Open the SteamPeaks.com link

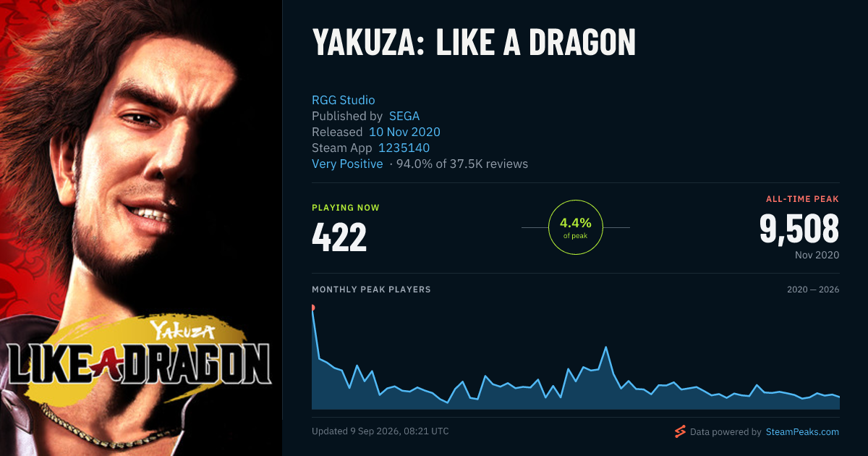coord(801,432)
